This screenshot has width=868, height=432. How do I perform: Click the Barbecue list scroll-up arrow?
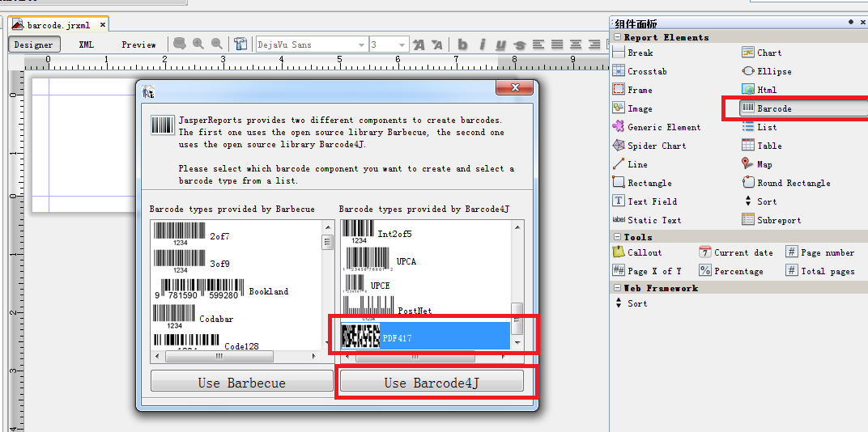328,227
